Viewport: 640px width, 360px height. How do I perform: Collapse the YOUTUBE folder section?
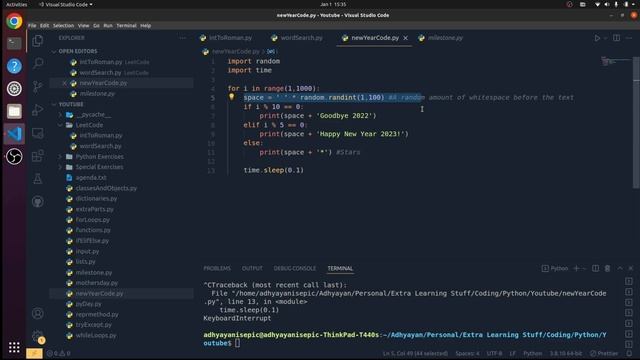point(71,104)
